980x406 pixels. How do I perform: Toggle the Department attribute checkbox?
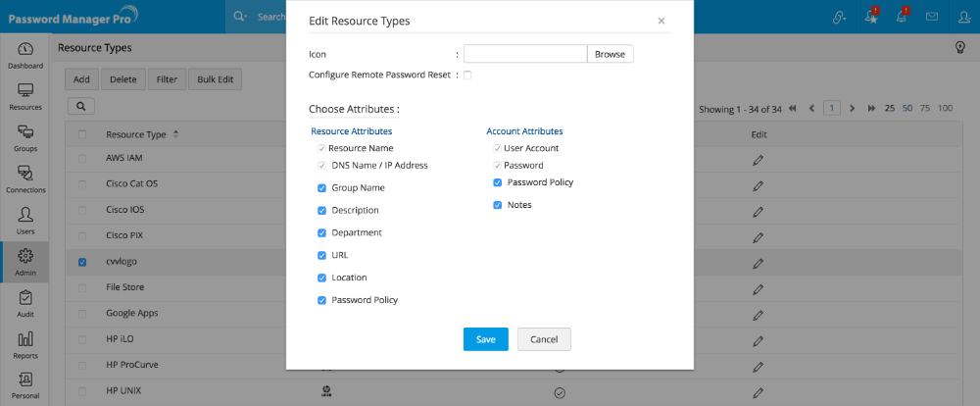321,232
